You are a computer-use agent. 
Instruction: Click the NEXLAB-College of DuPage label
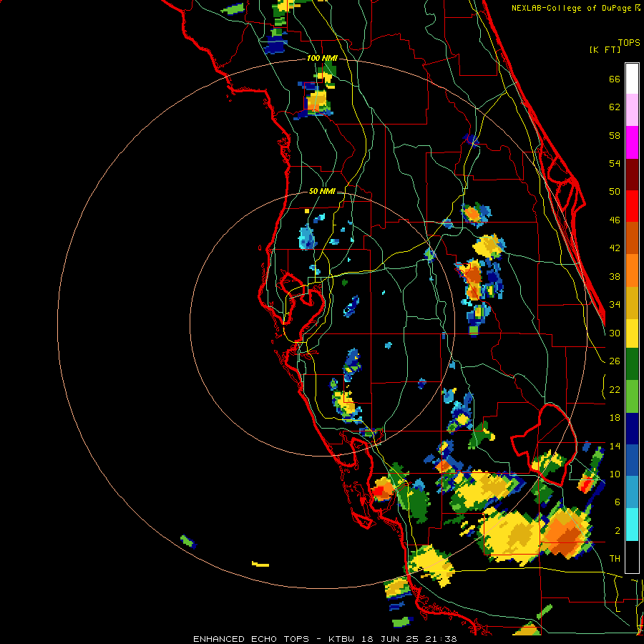572,8
